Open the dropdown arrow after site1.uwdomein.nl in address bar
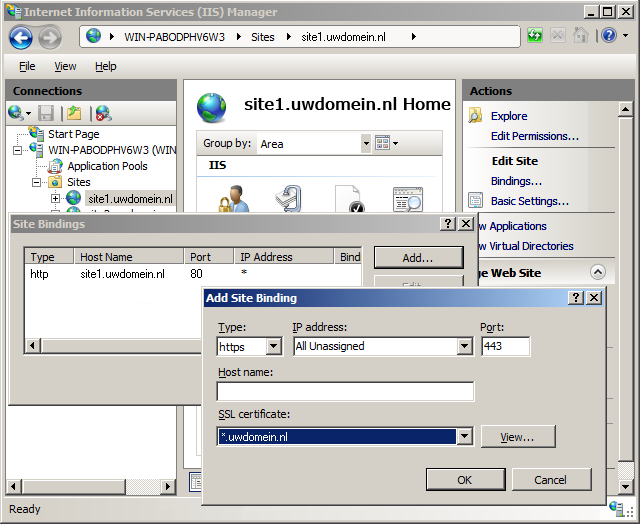The image size is (640, 524). click(413, 37)
